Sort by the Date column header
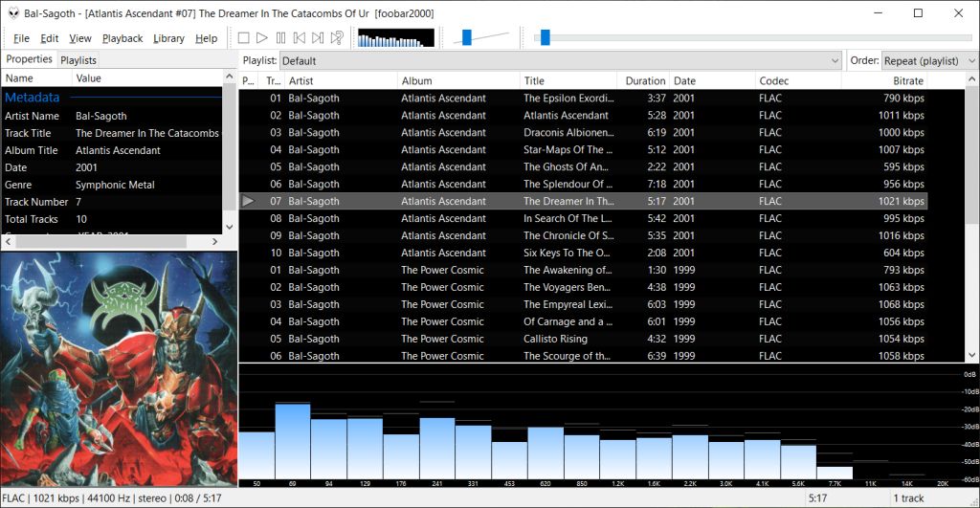Screen dimensions: 980x508 point(712,80)
